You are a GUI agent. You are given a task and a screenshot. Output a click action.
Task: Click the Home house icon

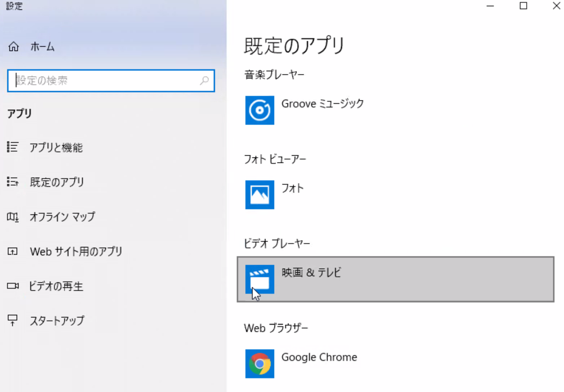click(x=13, y=47)
